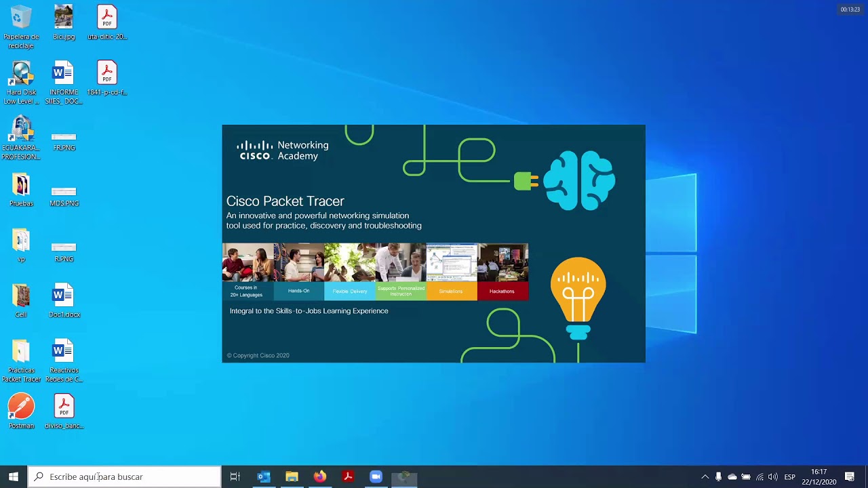Select the uta-ditic-20... PDF file
The width and height of the screenshot is (868, 488).
tap(107, 22)
